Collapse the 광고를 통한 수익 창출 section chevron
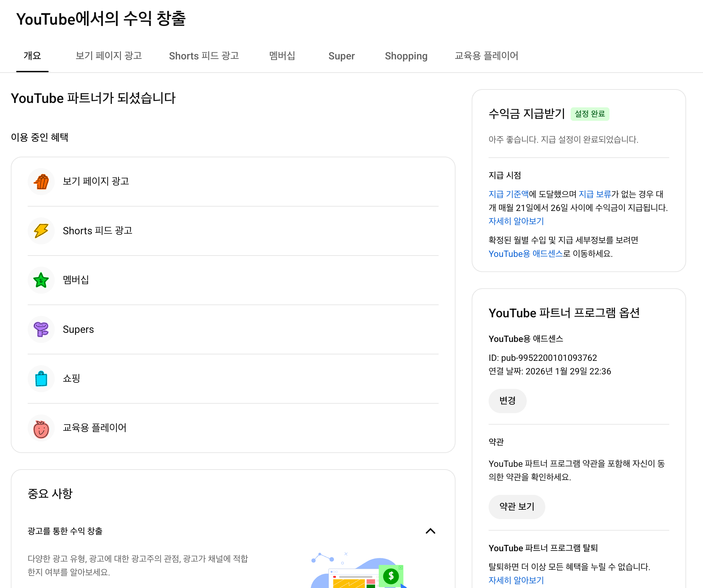The width and height of the screenshot is (703, 588). point(430,531)
